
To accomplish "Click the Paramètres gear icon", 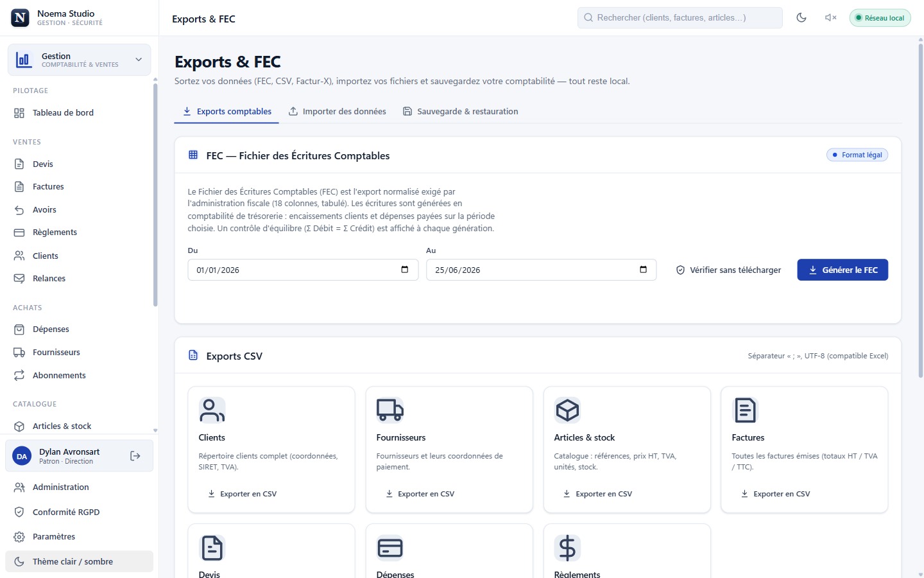I will pyautogui.click(x=19, y=537).
